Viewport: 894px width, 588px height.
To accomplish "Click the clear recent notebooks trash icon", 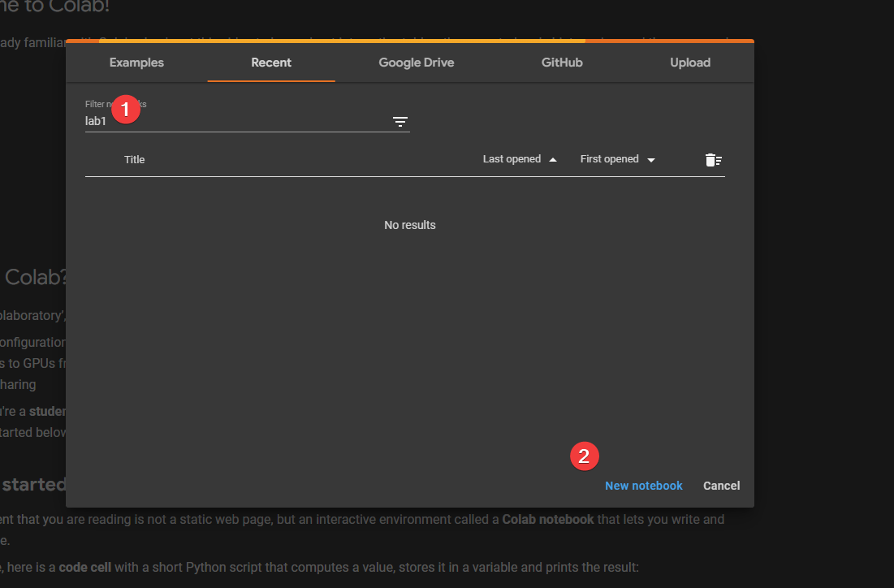I will click(713, 160).
